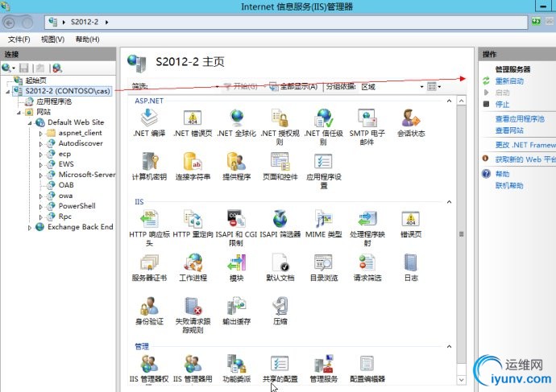Open the ISAPI 筛选器 feature
Image resolution: width=556 pixels, height=392 pixels.
[x=280, y=224]
